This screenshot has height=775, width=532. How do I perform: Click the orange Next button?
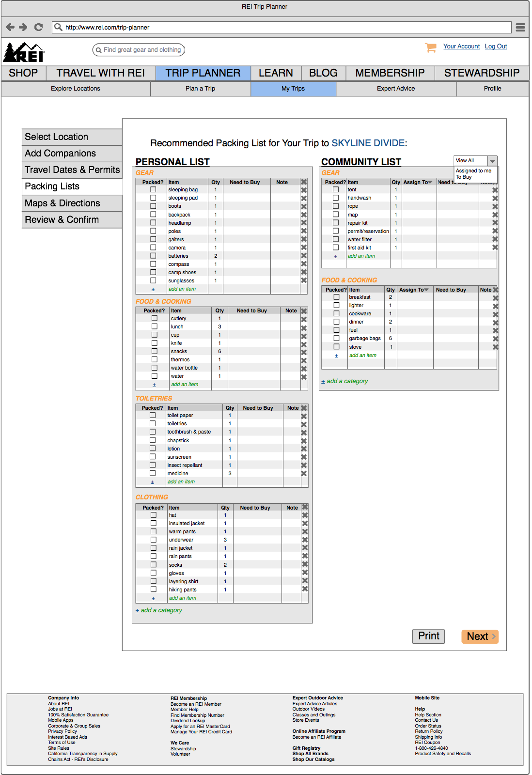click(480, 636)
